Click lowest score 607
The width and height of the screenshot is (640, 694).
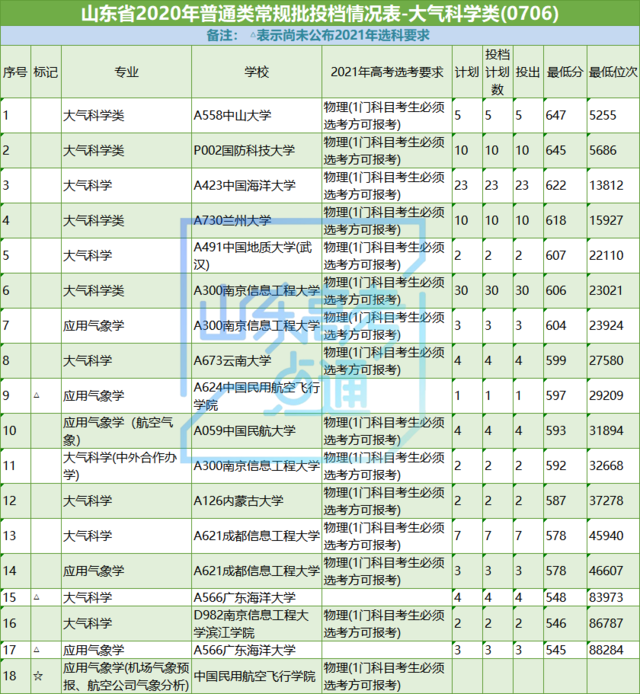(x=555, y=255)
